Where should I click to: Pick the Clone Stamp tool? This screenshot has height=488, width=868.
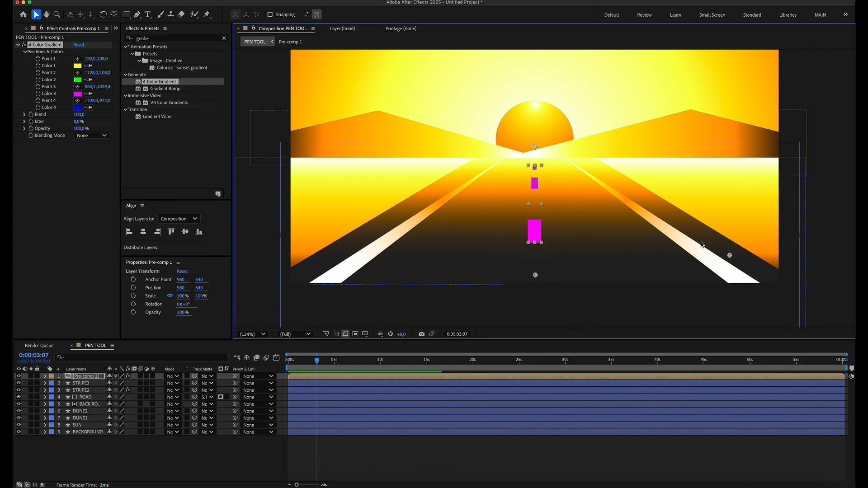(171, 14)
